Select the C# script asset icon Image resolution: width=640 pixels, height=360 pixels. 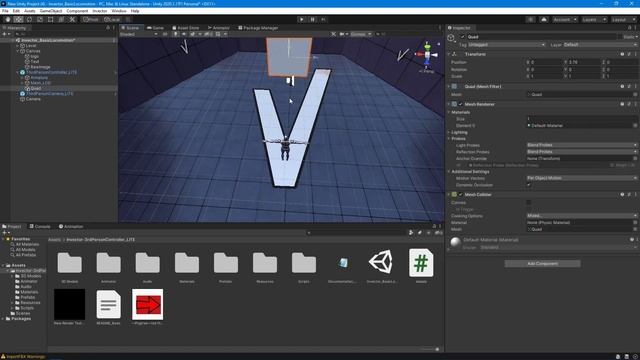tap(421, 262)
